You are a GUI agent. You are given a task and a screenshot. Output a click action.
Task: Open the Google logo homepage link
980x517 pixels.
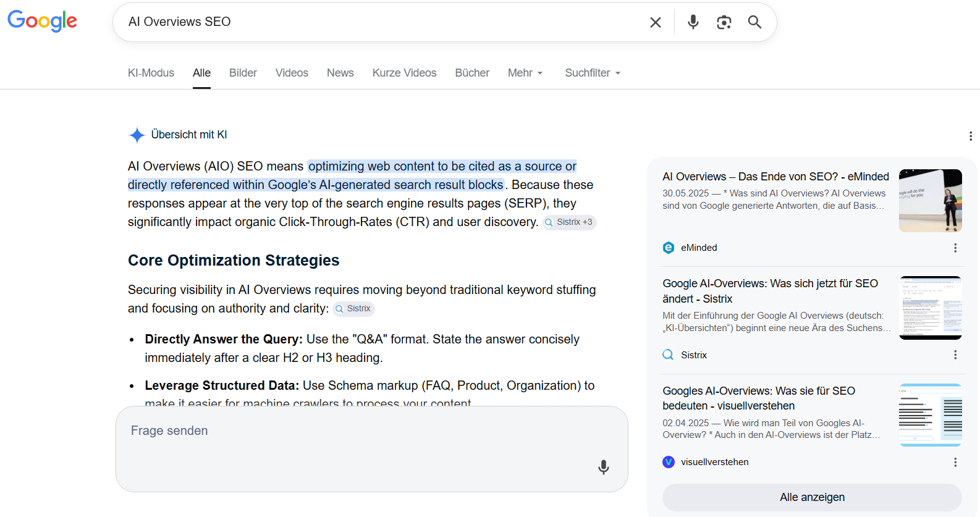click(42, 21)
